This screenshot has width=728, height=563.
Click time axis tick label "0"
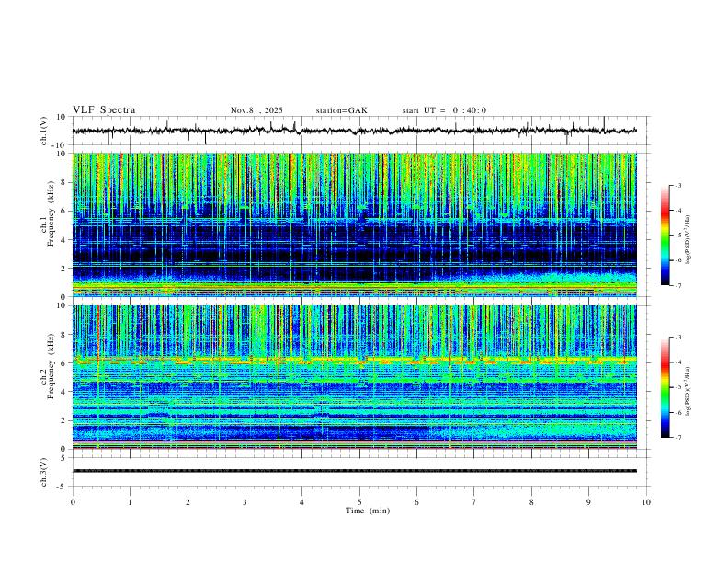[73, 502]
